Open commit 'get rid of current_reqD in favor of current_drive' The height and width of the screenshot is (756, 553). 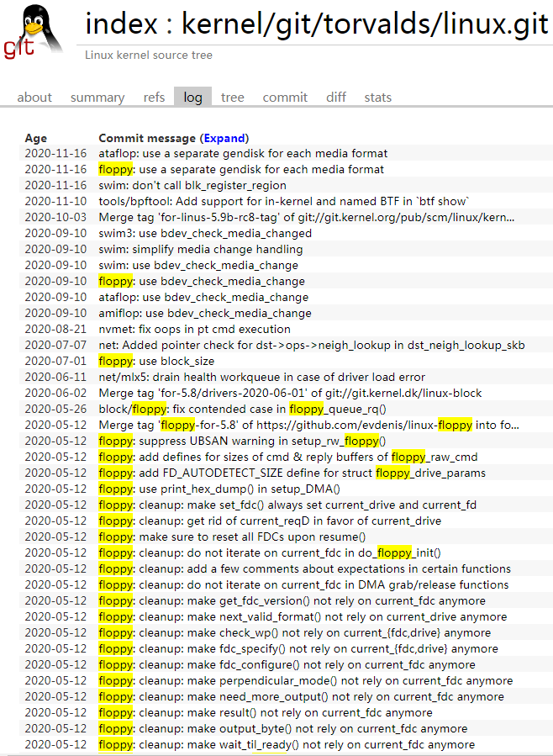tap(270, 520)
